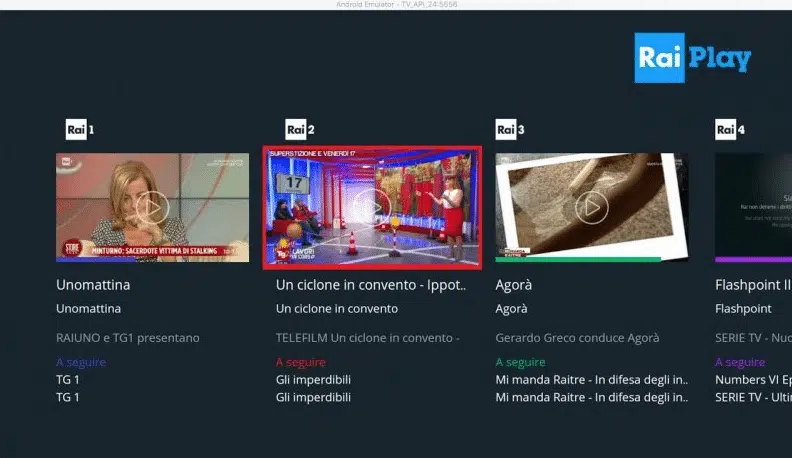Select the Rai 1 channel logo

pos(80,130)
